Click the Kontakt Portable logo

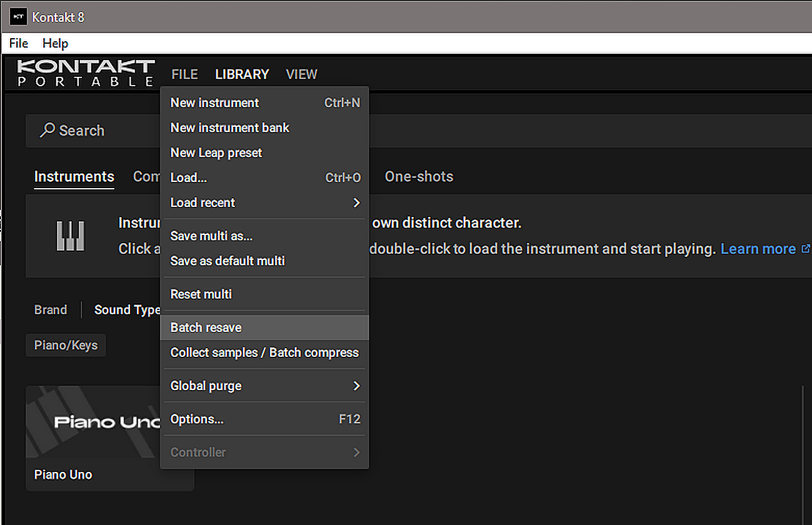[x=86, y=73]
